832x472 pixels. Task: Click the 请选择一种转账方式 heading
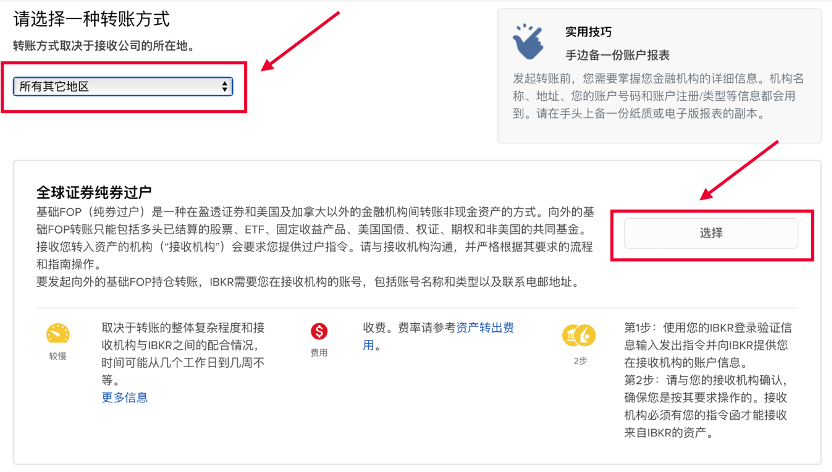pyautogui.click(x=91, y=19)
